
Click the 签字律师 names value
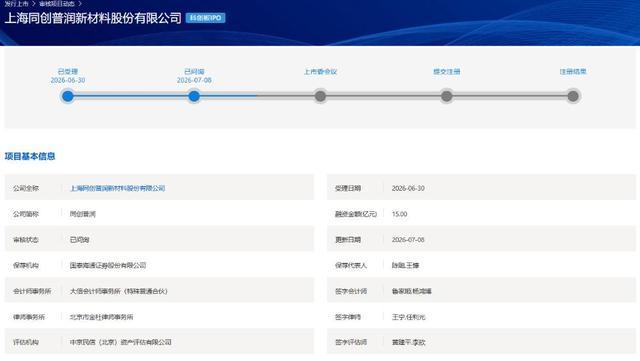409,317
